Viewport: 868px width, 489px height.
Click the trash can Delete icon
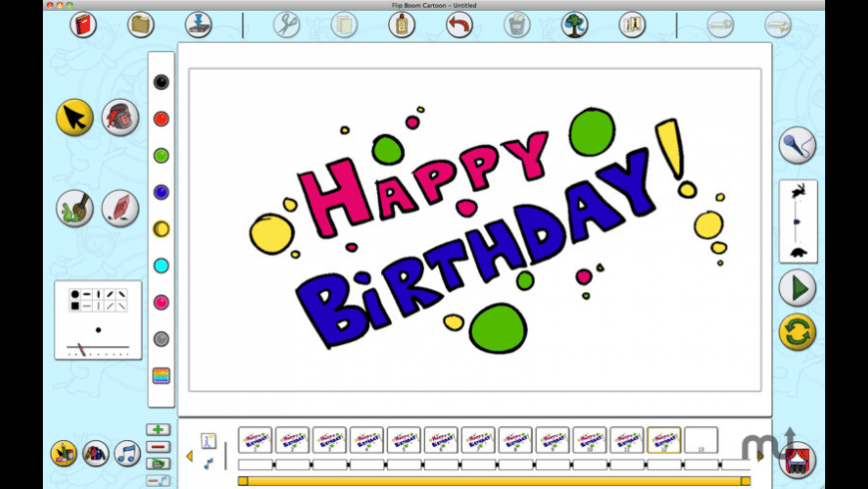coord(517,25)
